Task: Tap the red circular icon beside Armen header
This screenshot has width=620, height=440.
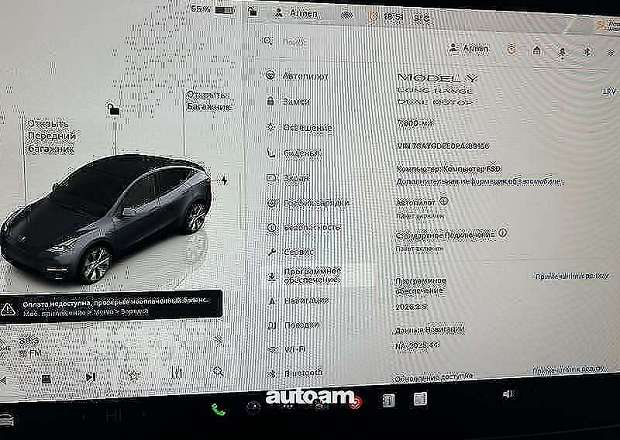Action: tap(512, 49)
